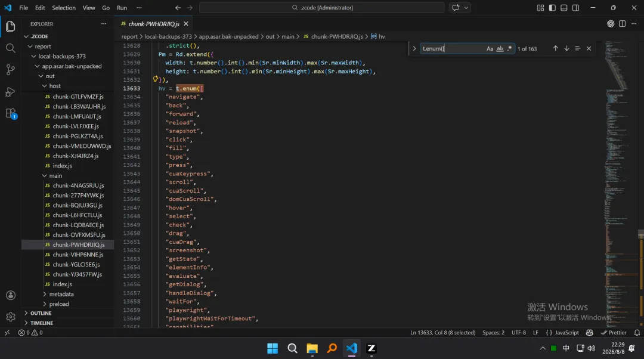
Task: Open the Go menu
Action: coord(106,7)
